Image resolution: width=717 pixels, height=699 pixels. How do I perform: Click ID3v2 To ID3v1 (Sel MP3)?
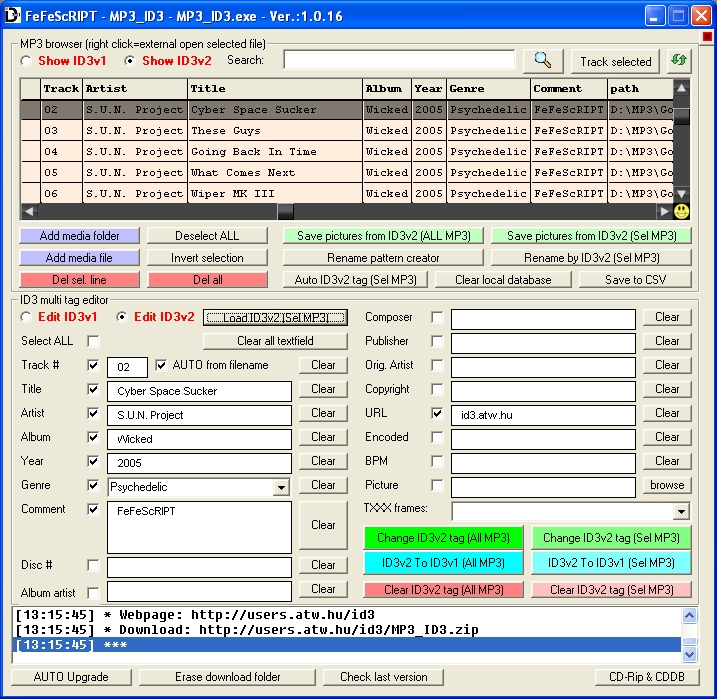pos(611,563)
